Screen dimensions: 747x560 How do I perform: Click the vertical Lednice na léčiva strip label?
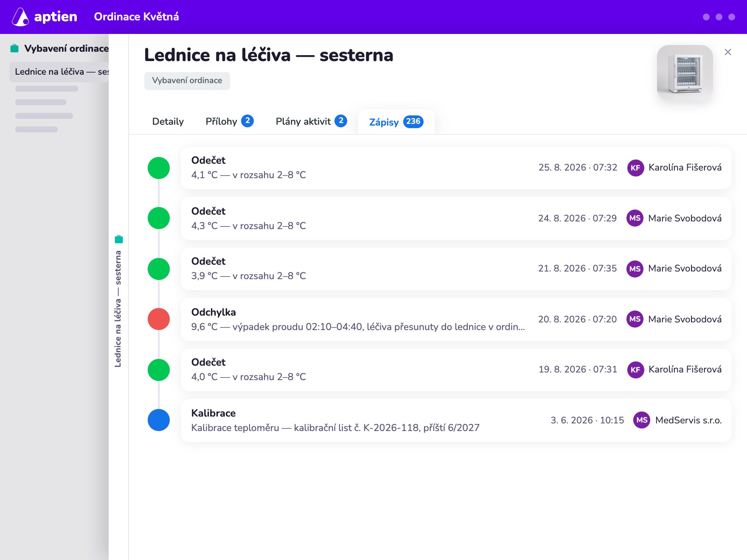pos(118,309)
